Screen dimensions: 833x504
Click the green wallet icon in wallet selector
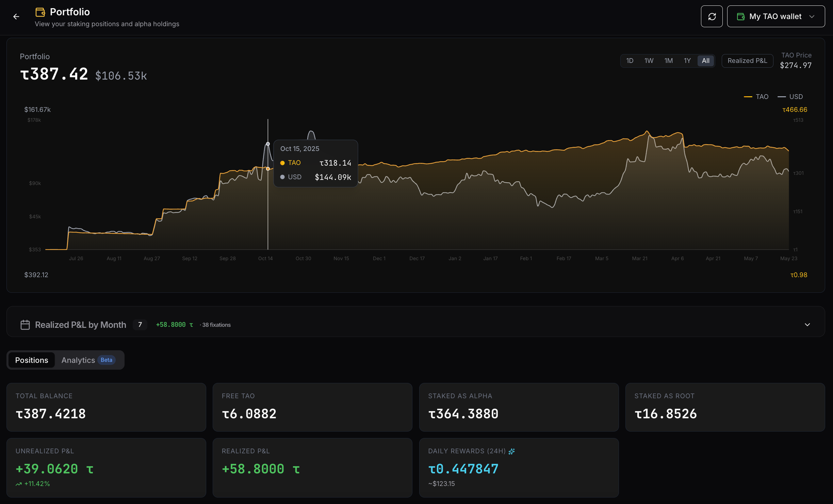741,16
